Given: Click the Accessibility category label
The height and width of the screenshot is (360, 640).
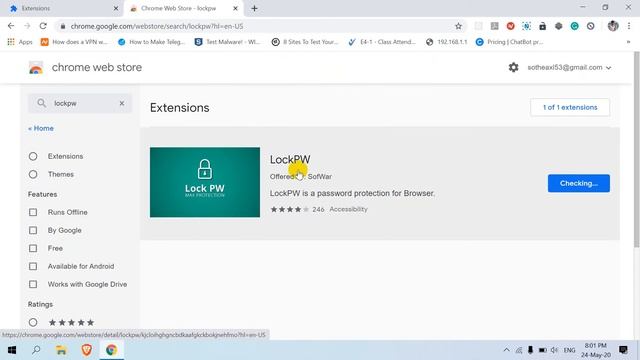Looking at the screenshot, I should 348,209.
